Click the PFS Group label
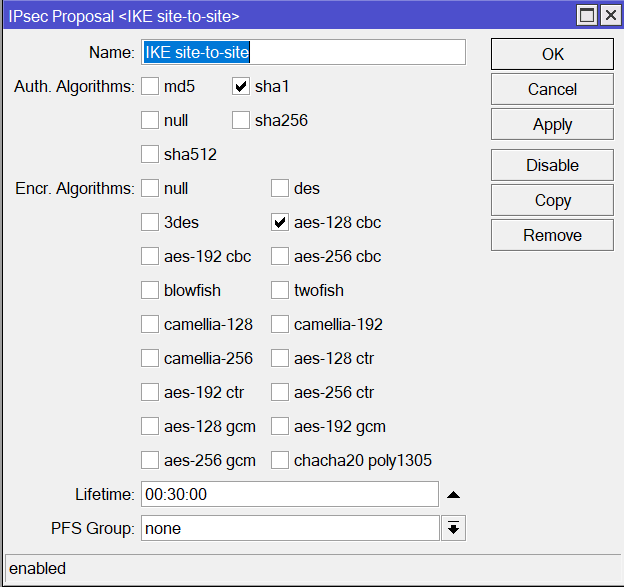Screen dimensions: 624x587 coord(93,528)
